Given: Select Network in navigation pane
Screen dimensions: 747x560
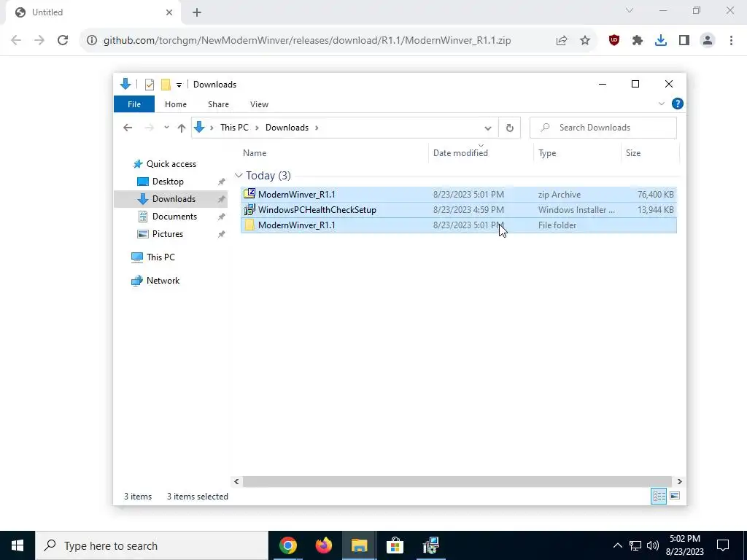Looking at the screenshot, I should [163, 281].
